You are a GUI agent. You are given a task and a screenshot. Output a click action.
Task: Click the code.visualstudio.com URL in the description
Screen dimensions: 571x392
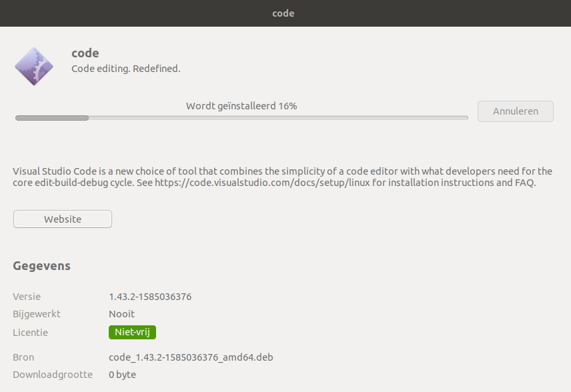pos(262,183)
